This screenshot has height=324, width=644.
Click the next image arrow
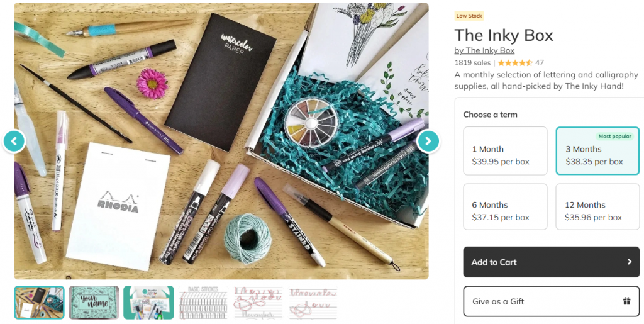(x=428, y=141)
